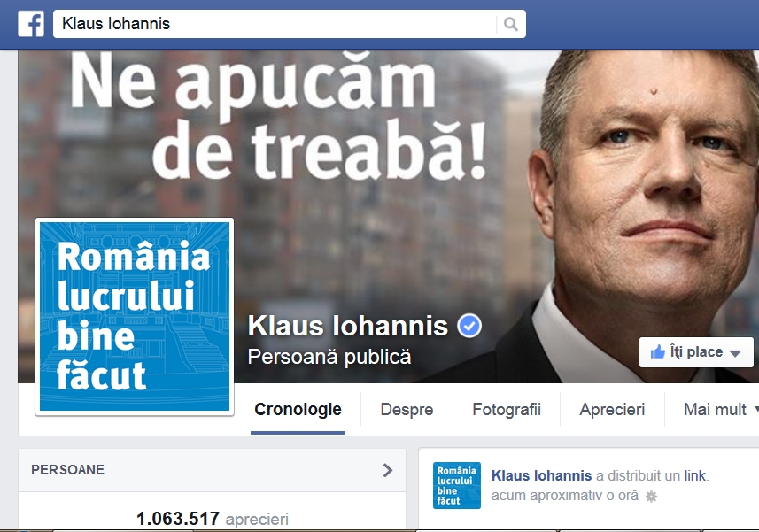This screenshot has height=532, width=759.
Task: Open the shared link in the post
Action: [694, 476]
